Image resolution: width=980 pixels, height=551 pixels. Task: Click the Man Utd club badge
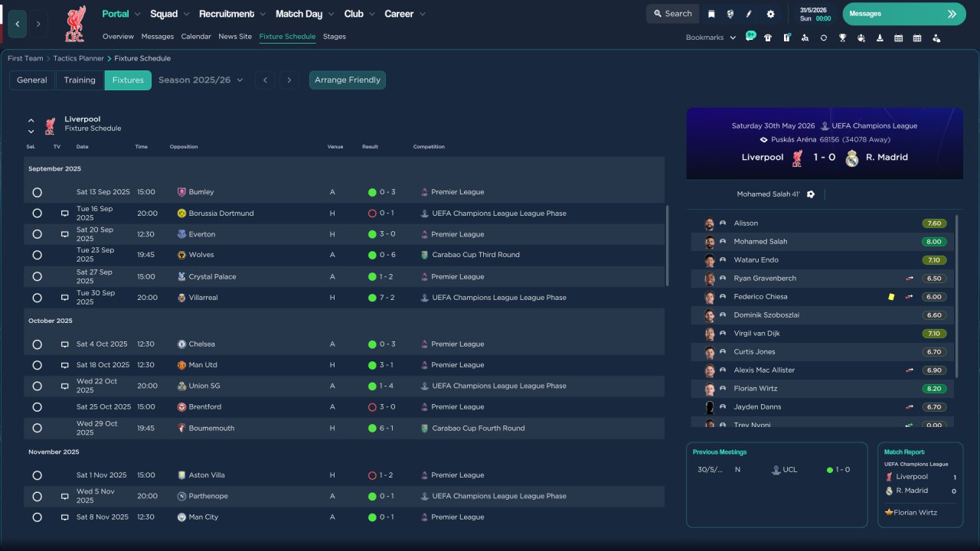pos(181,365)
